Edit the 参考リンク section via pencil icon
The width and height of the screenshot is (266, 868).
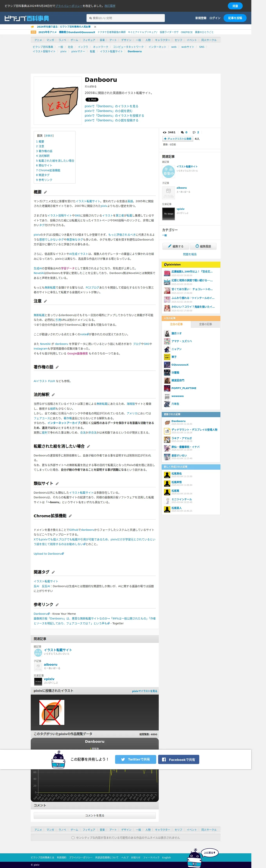coord(57,605)
